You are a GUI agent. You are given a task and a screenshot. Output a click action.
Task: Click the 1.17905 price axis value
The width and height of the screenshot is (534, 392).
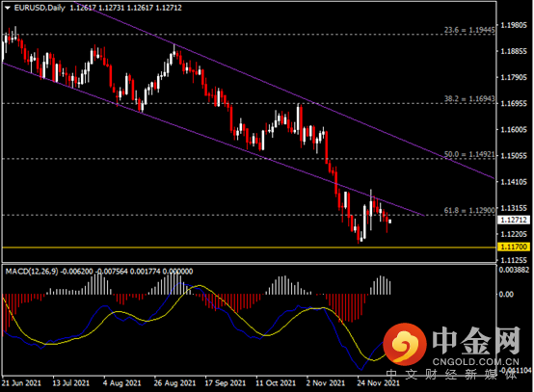514,78
